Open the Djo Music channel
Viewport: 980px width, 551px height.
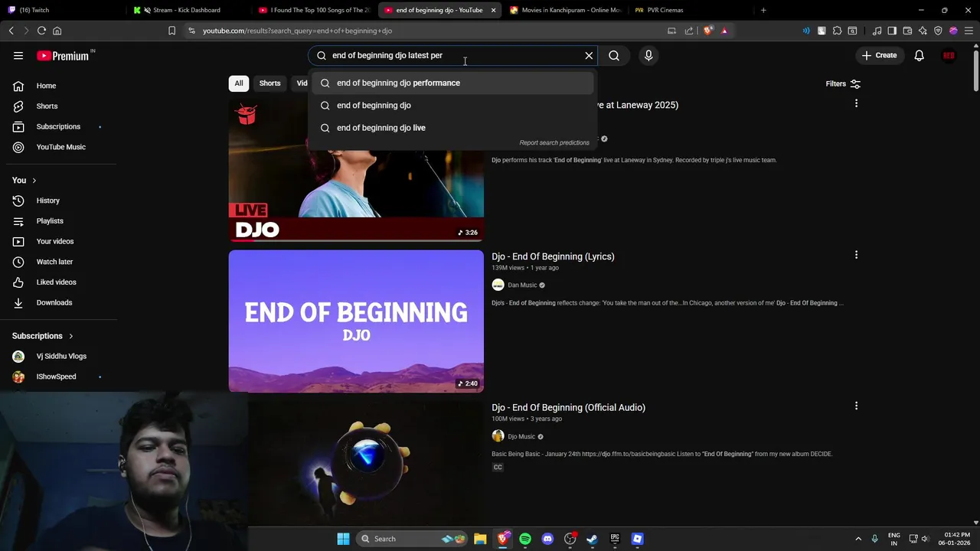pyautogui.click(x=521, y=436)
